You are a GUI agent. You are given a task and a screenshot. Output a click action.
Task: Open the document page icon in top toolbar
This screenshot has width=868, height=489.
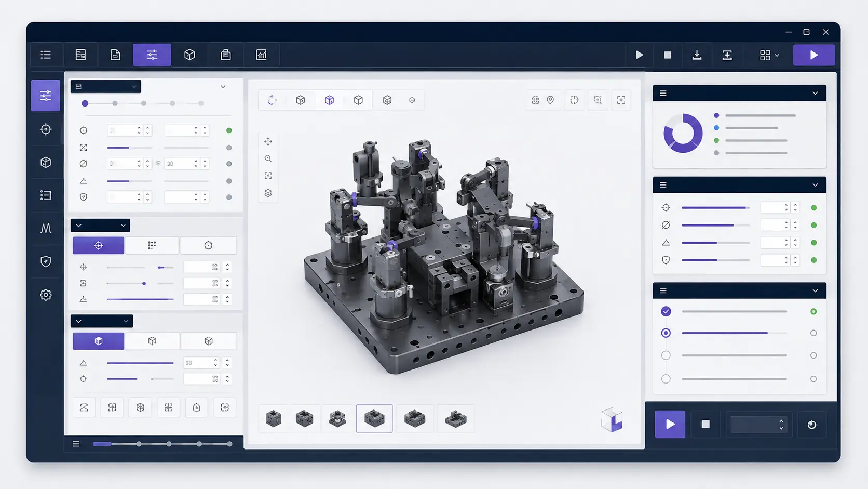pyautogui.click(x=115, y=55)
